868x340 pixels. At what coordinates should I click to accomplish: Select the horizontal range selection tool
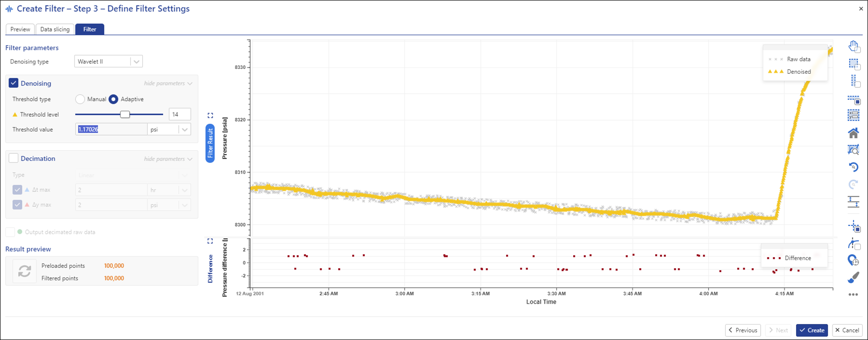tap(853, 99)
